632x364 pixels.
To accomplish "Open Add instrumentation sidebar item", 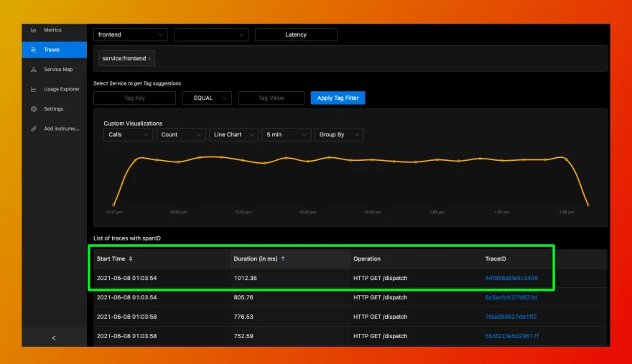I will click(54, 129).
